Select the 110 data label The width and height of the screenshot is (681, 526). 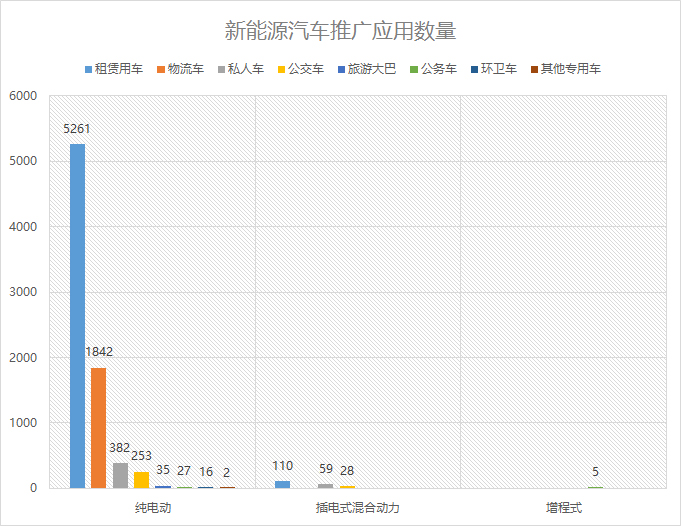click(283, 466)
